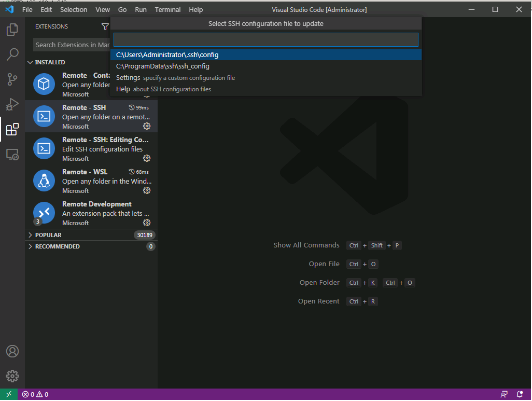Select Remote - SSH: Editing Co... extension title
This screenshot has height=401, width=532.
click(x=105, y=140)
